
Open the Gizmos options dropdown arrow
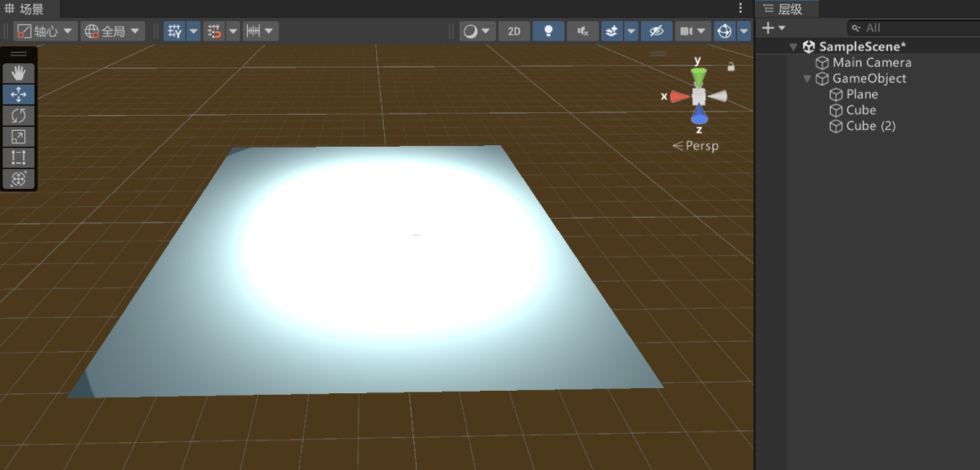(744, 31)
